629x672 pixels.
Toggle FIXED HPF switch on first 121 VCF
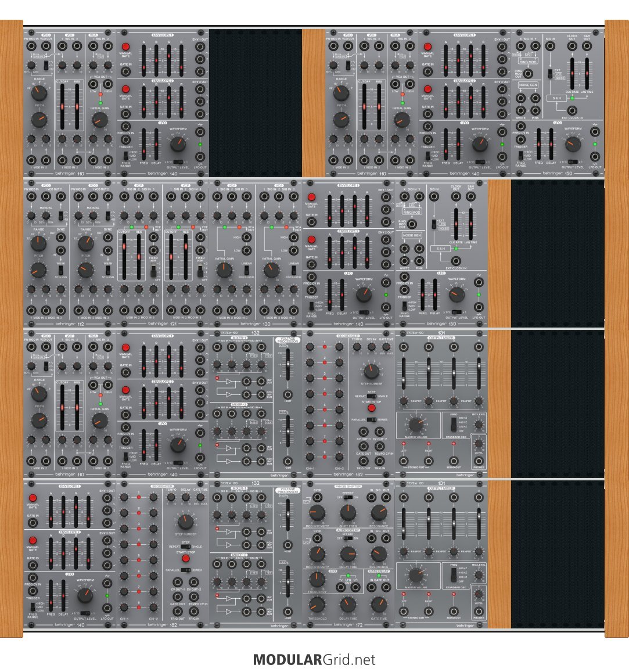153,271
